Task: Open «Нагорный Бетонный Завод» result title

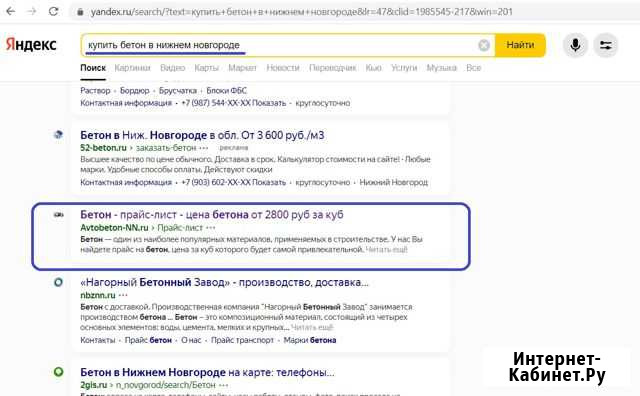Action: click(x=224, y=282)
